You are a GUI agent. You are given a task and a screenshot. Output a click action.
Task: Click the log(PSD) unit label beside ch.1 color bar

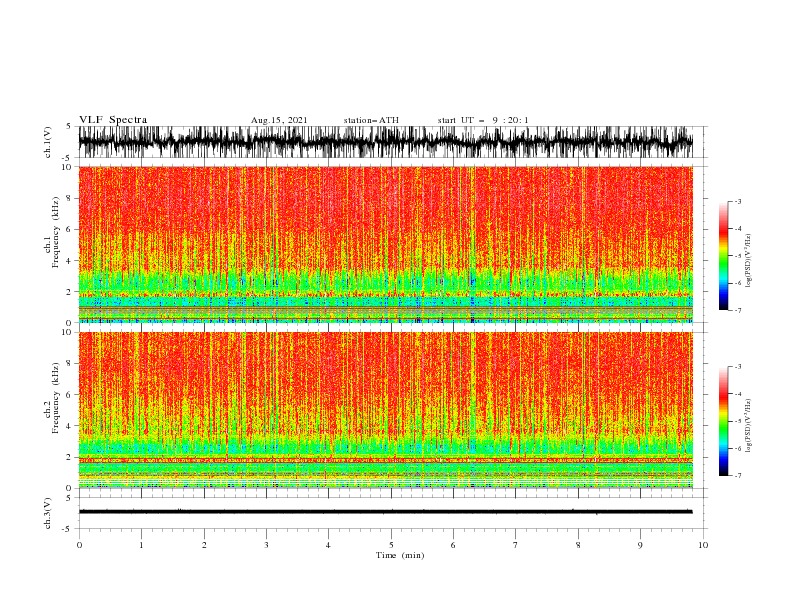tap(749, 261)
